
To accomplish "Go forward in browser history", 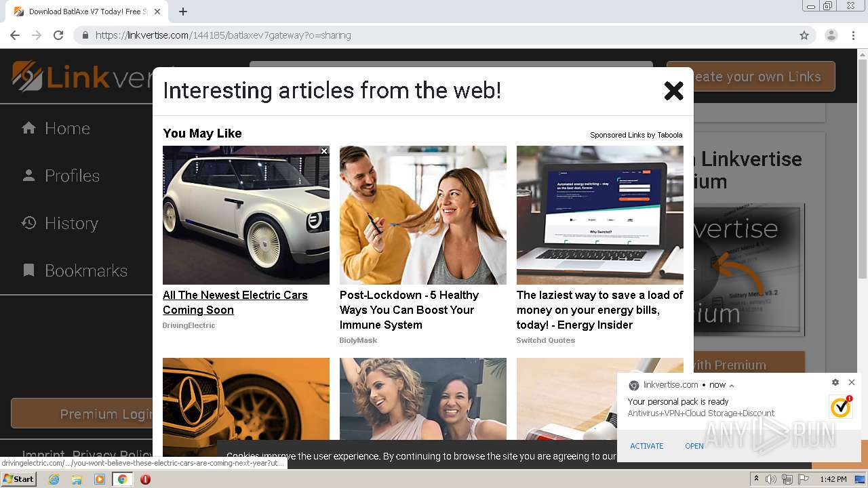I will [37, 35].
